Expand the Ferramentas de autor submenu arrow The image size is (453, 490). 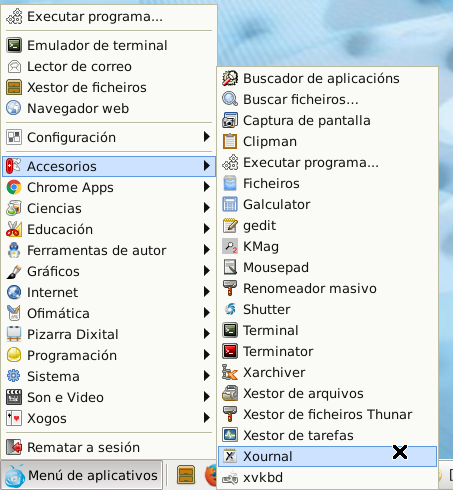click(207, 250)
